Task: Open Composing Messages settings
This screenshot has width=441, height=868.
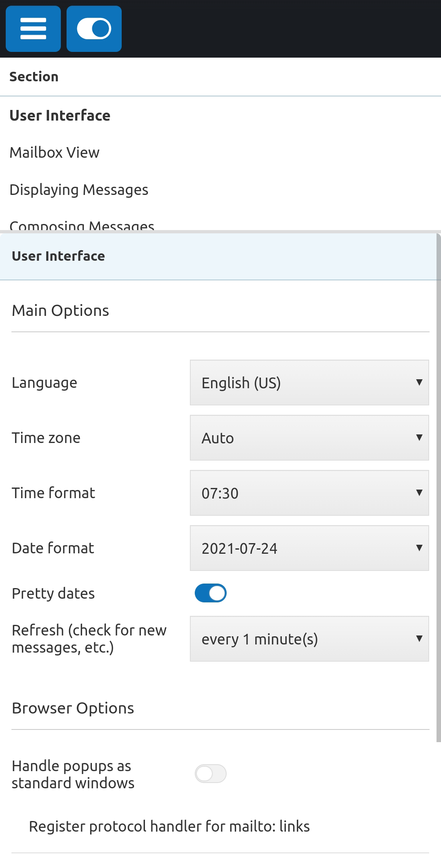Action: tap(82, 226)
